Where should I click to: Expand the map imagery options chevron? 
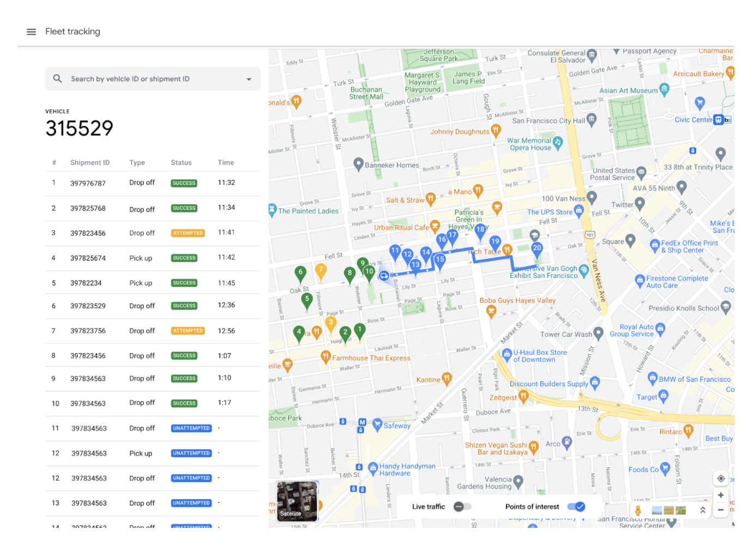pos(703,510)
